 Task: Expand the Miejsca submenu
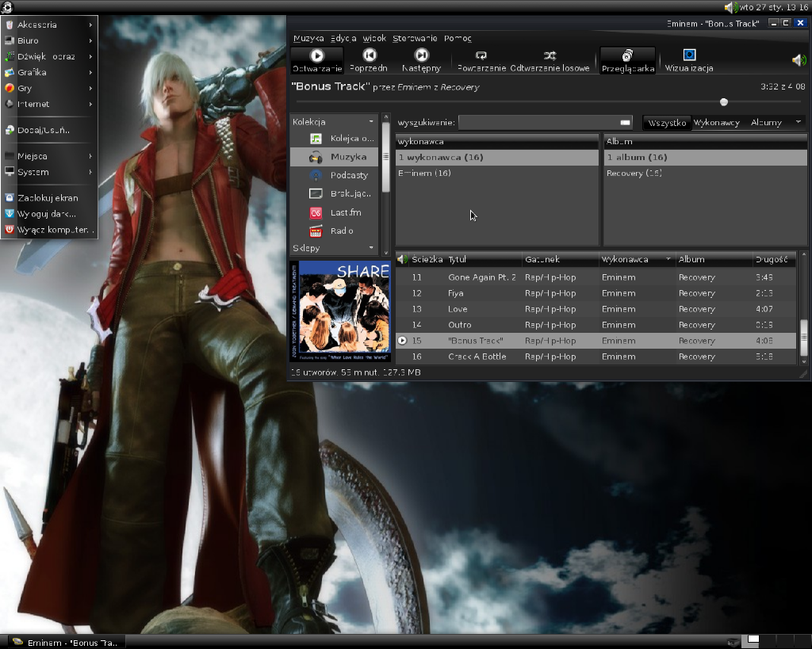(49, 156)
